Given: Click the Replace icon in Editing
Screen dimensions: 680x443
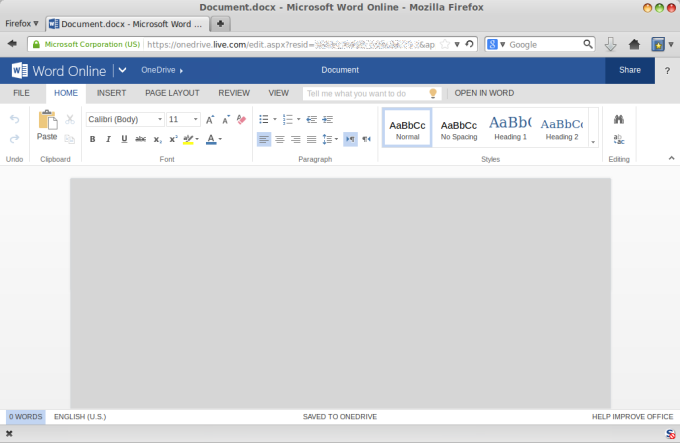Looking at the screenshot, I should 619,139.
